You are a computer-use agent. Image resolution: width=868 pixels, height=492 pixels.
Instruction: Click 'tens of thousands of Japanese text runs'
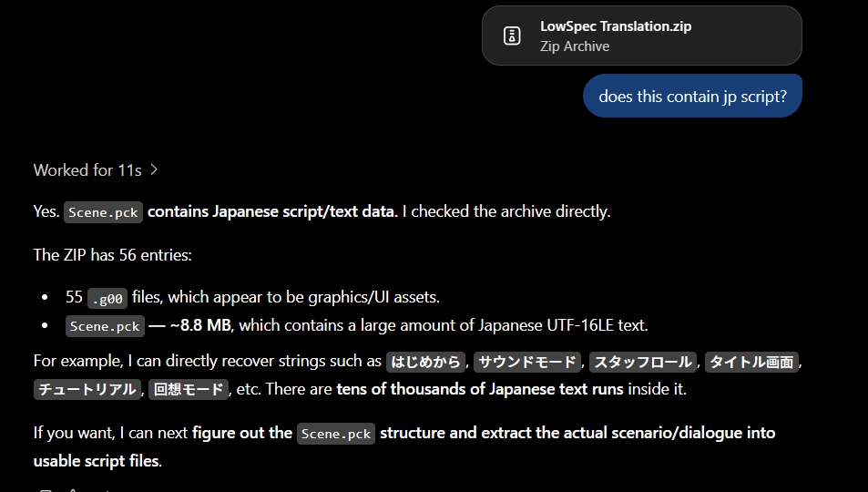[x=480, y=389]
